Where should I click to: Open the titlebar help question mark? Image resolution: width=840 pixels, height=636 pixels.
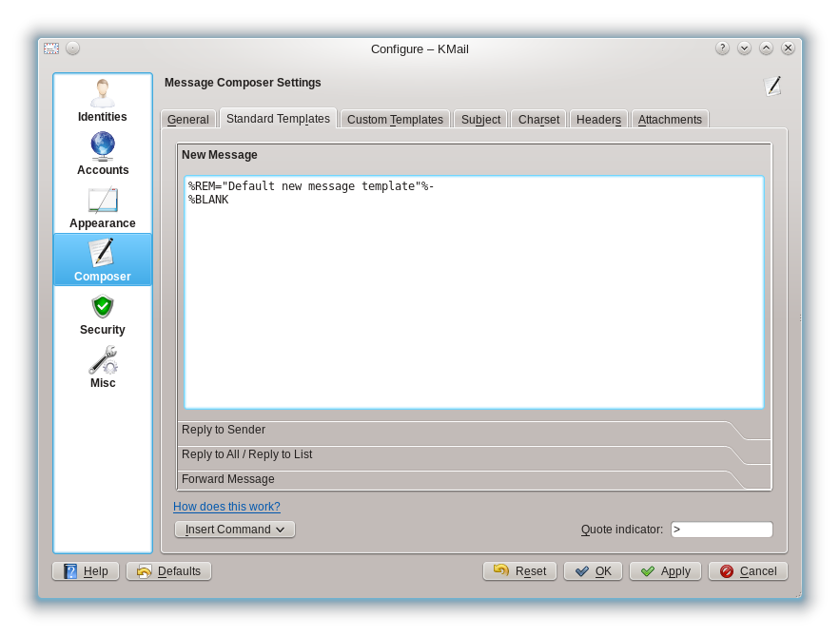[x=722, y=47]
